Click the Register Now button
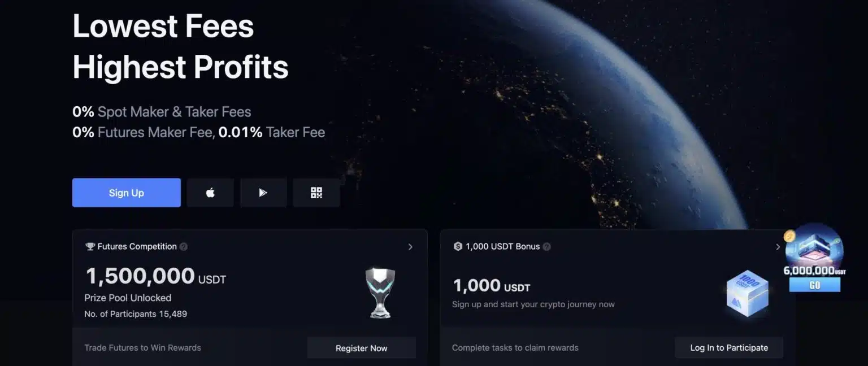 [x=362, y=348]
